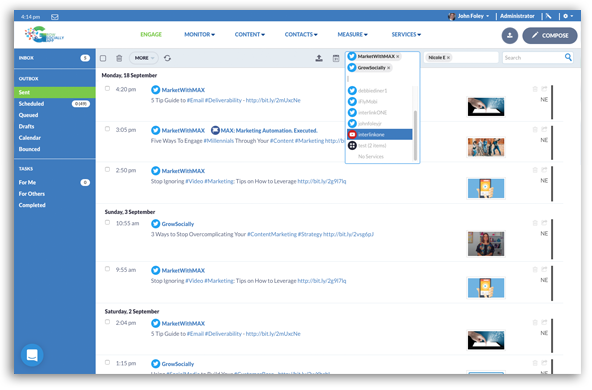Open the Sent folder
This screenshot has width=592, height=390.
point(55,92)
